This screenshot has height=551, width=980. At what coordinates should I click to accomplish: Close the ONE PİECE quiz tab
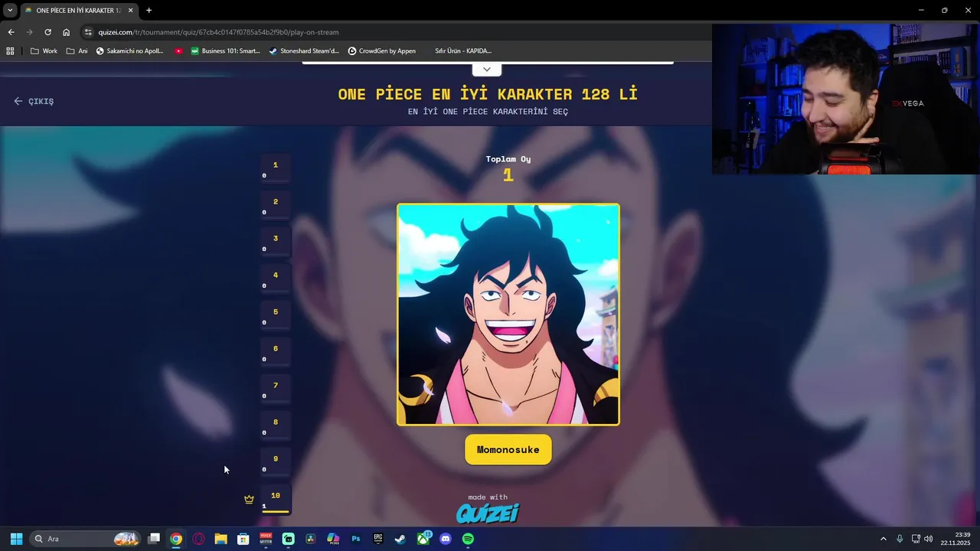click(131, 11)
